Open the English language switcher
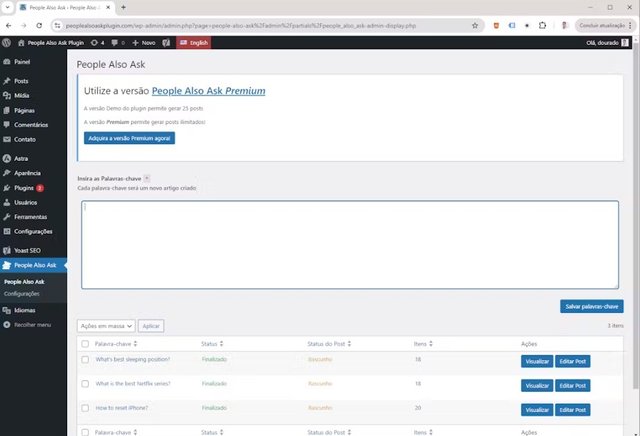The height and width of the screenshot is (436, 640). (194, 42)
